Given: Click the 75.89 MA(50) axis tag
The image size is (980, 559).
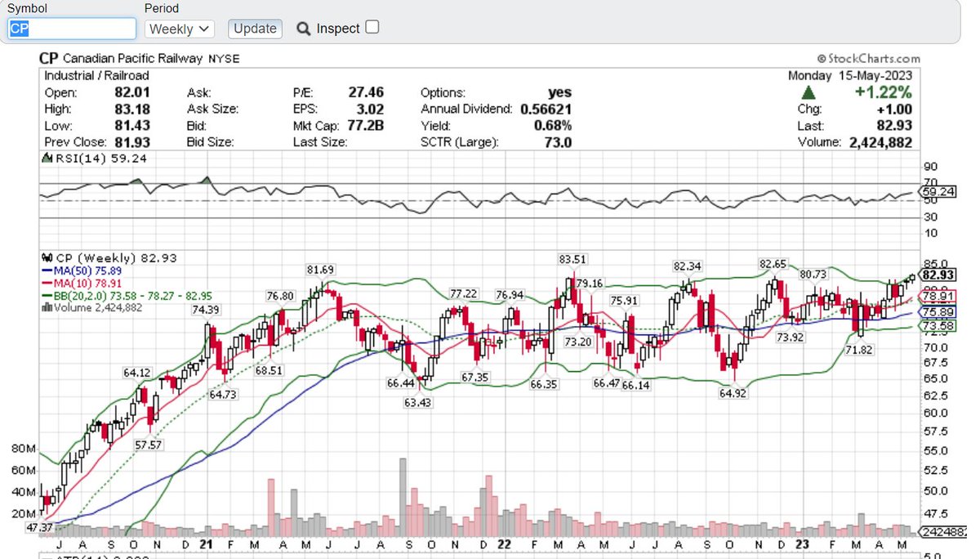Looking at the screenshot, I should pyautogui.click(x=937, y=312).
